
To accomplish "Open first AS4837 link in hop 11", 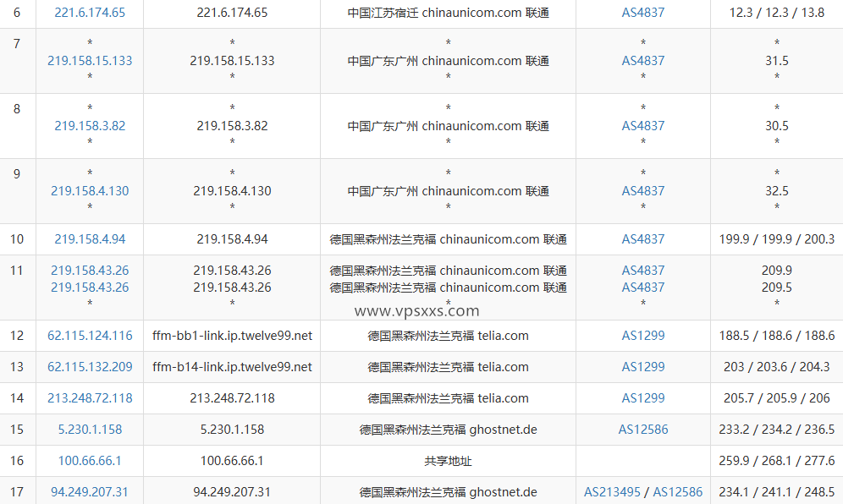I will [x=643, y=271].
